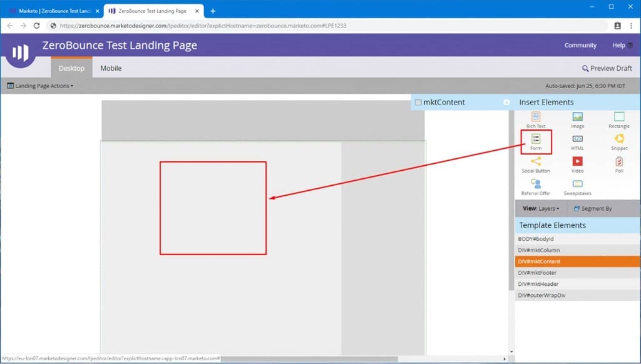
Task: Click the scroll-down arrow of canvas scrollbar
Action: (x=511, y=351)
